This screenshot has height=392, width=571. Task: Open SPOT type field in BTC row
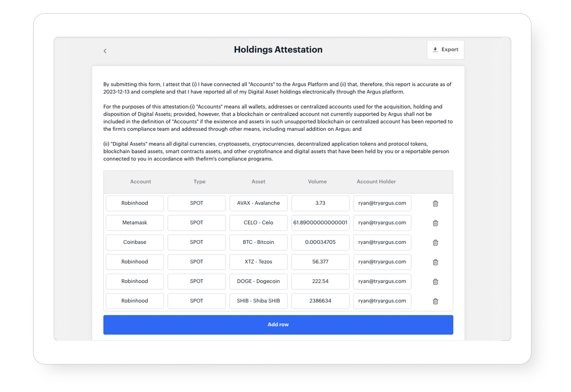(x=196, y=242)
